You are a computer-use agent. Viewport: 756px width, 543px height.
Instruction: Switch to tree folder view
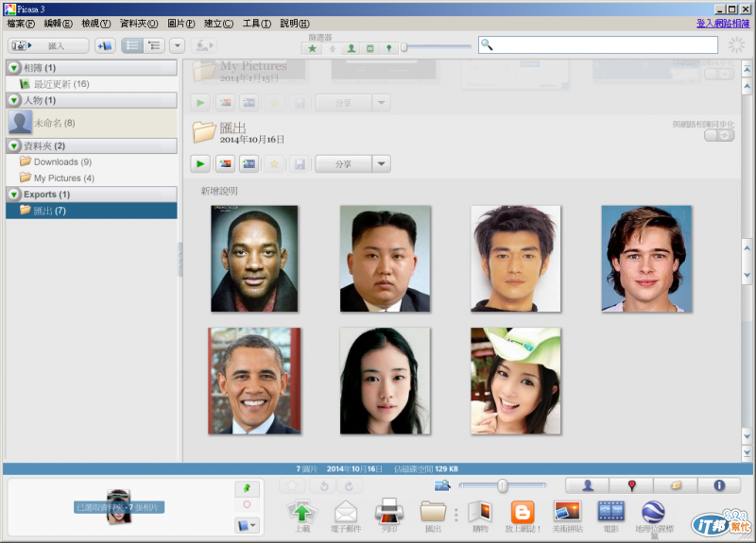(x=154, y=45)
